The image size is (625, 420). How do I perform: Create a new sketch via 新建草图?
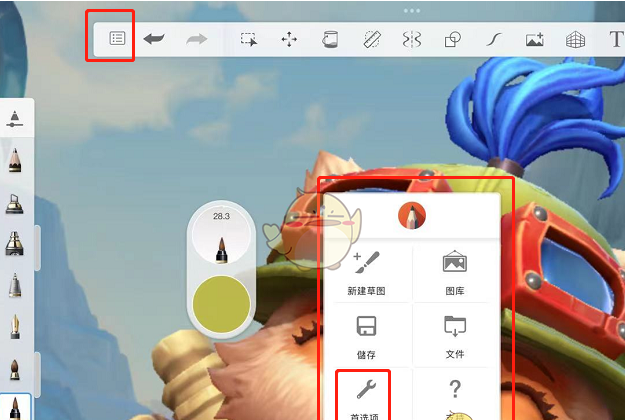point(366,274)
